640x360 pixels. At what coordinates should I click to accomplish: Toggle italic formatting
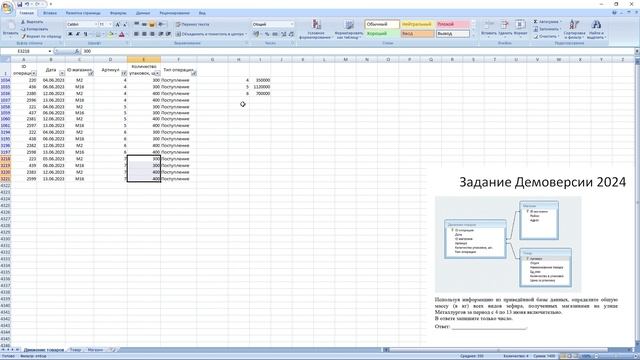coord(78,34)
